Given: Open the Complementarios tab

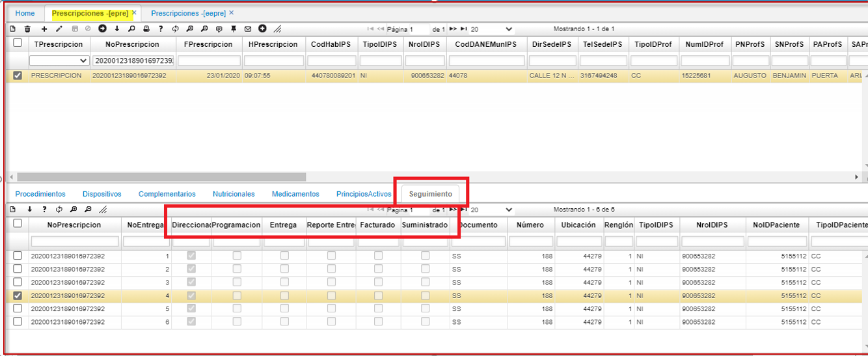Looking at the screenshot, I should (167, 194).
